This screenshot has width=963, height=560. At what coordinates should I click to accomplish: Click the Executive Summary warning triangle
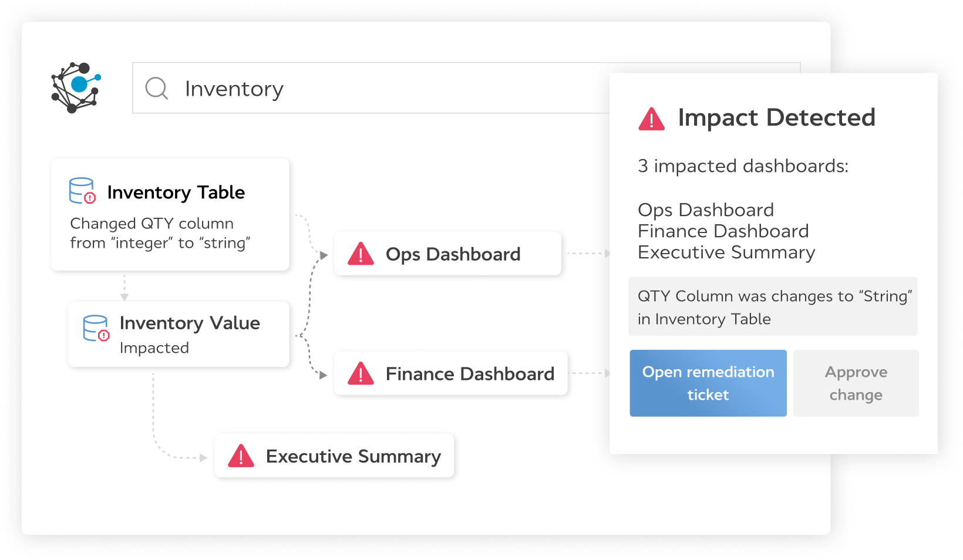(x=241, y=456)
